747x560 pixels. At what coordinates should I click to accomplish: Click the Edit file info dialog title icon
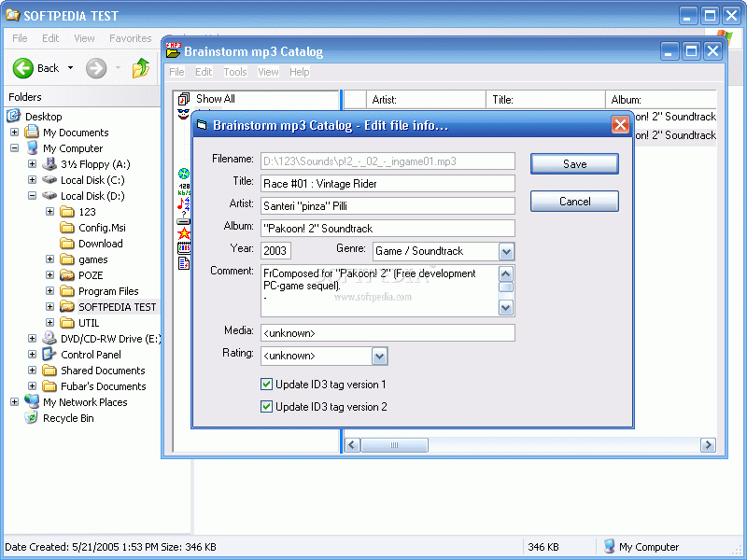pyautogui.click(x=202, y=125)
